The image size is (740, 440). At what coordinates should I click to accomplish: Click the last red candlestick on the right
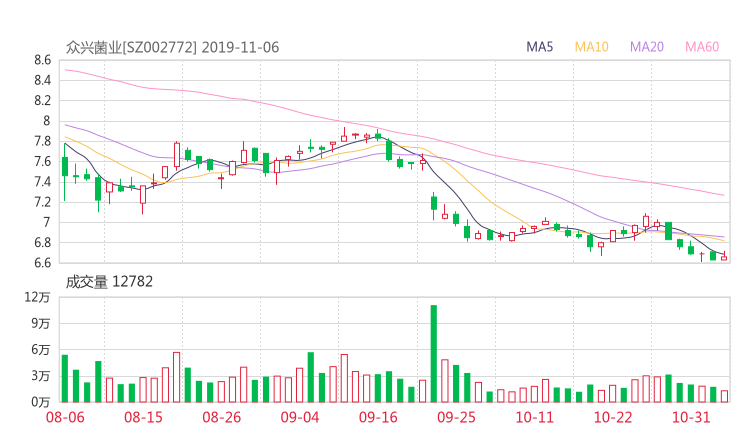(724, 257)
